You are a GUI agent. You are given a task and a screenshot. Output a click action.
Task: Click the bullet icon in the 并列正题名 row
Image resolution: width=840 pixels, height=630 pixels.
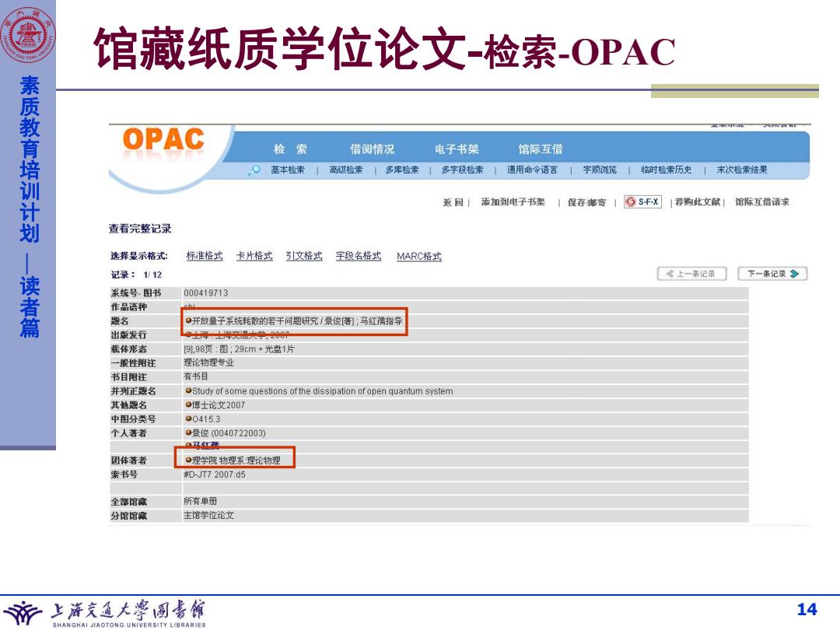[x=188, y=390]
